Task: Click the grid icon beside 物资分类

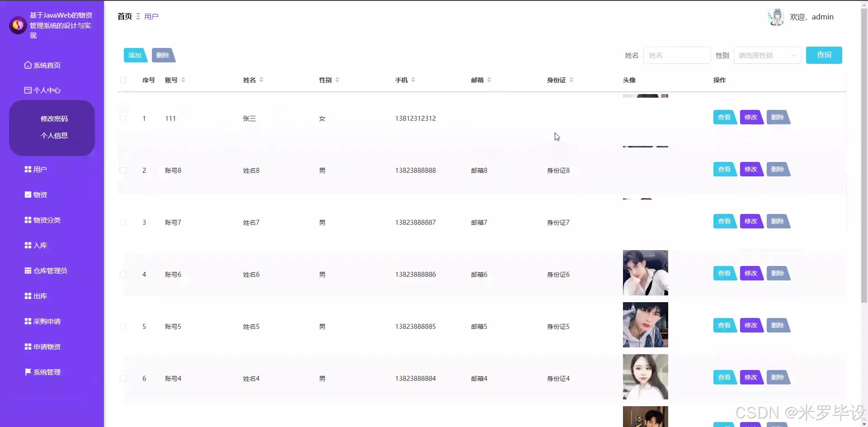Action: pyautogui.click(x=28, y=220)
